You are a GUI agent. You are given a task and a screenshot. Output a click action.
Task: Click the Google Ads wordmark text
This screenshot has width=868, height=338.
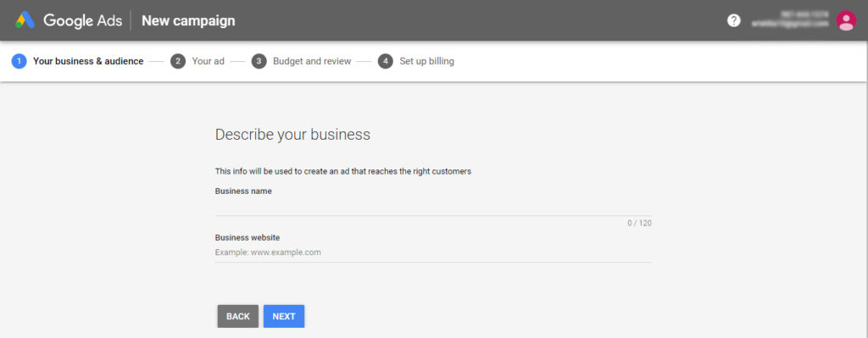[82, 21]
